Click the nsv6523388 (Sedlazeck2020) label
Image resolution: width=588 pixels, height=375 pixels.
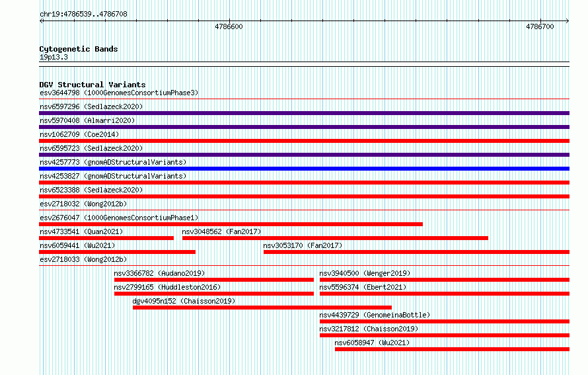[x=91, y=190]
